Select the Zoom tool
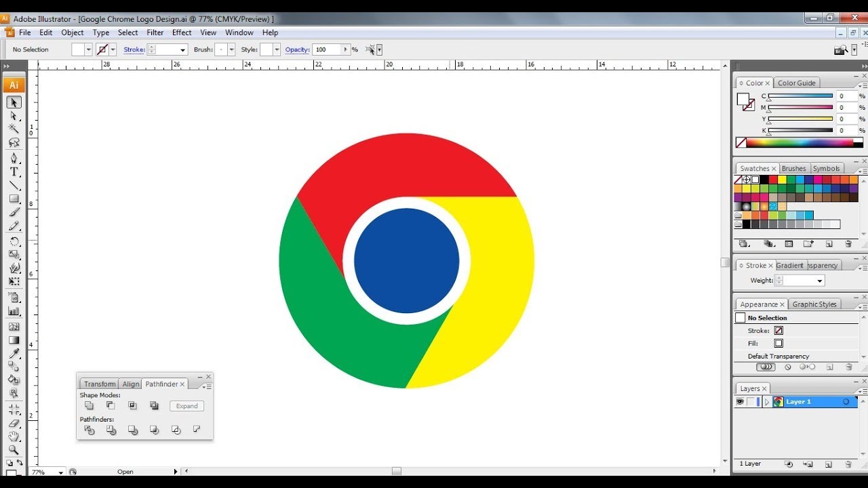 coord(14,450)
